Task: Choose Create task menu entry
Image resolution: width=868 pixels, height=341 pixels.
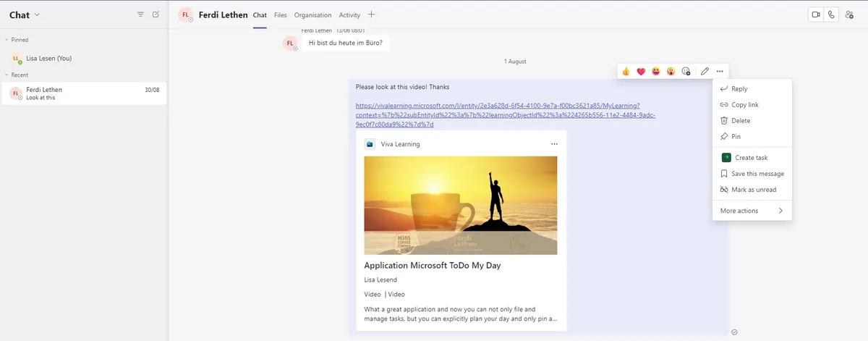Action: tap(752, 158)
